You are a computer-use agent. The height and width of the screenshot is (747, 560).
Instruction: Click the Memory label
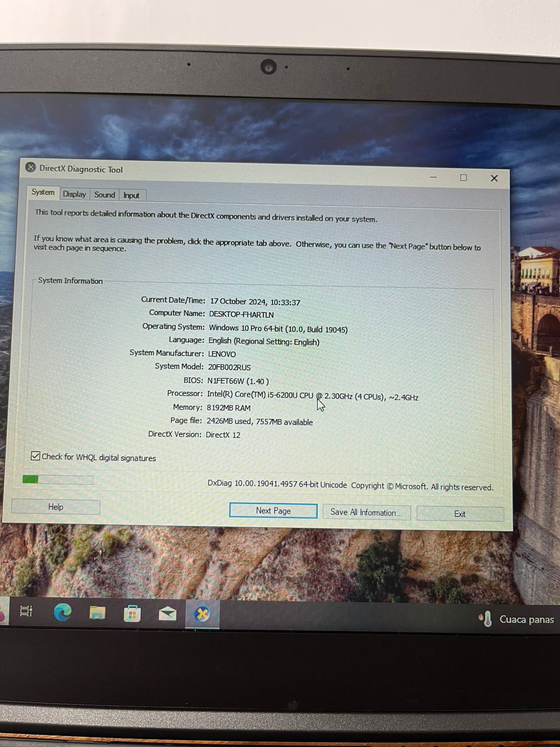click(188, 407)
